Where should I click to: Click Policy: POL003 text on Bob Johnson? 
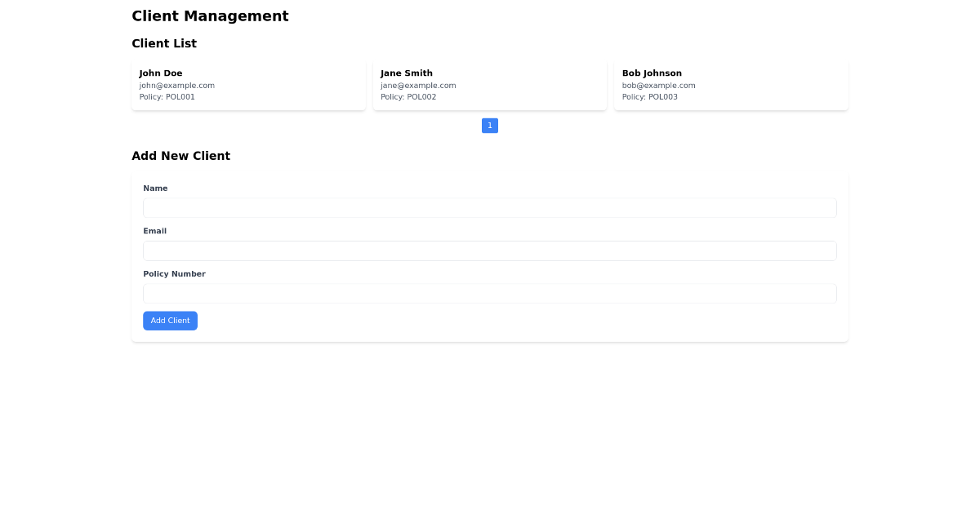(649, 97)
